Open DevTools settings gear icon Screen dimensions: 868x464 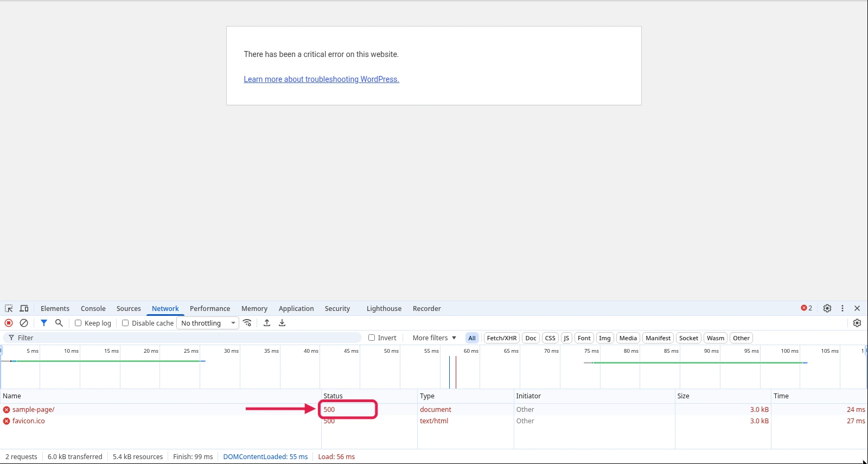pyautogui.click(x=827, y=308)
